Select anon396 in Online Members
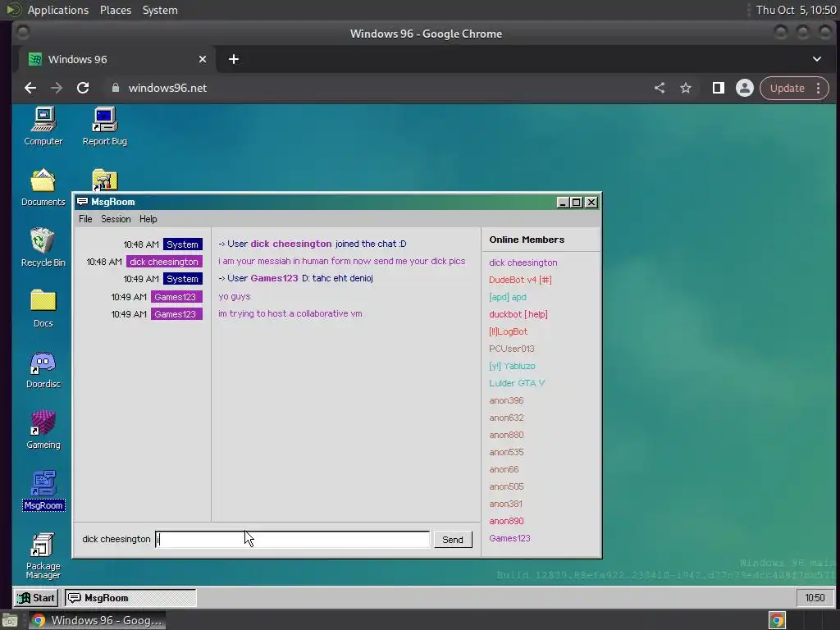The height and width of the screenshot is (630, 840). pos(506,400)
